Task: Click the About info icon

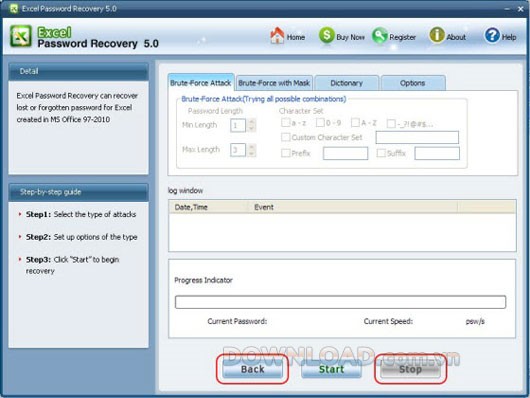Action: (437, 35)
